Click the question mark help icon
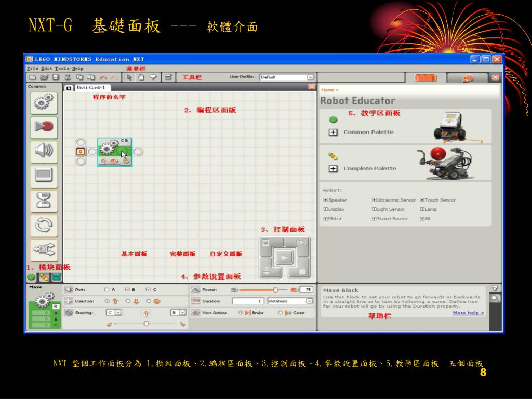This screenshot has width=532, height=399. point(495,288)
